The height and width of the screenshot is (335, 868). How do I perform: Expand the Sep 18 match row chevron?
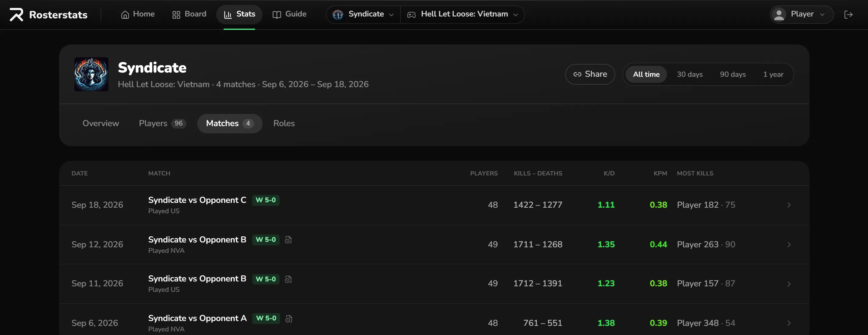(789, 205)
